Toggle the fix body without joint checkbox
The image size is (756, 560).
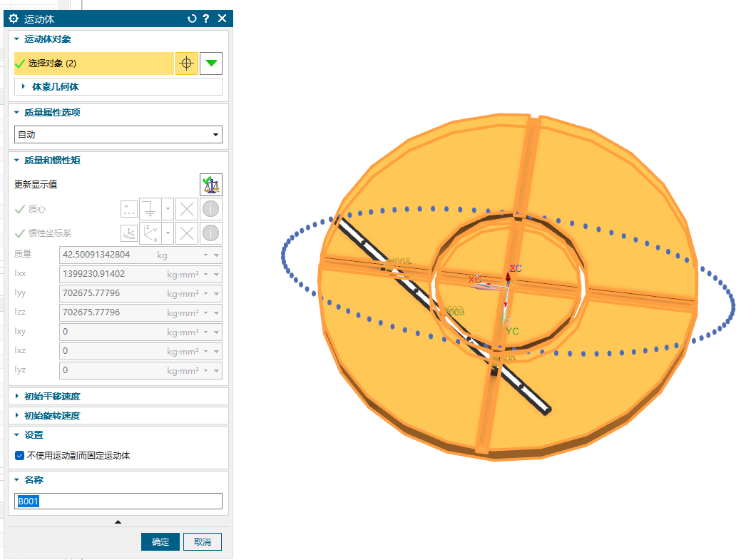20,455
